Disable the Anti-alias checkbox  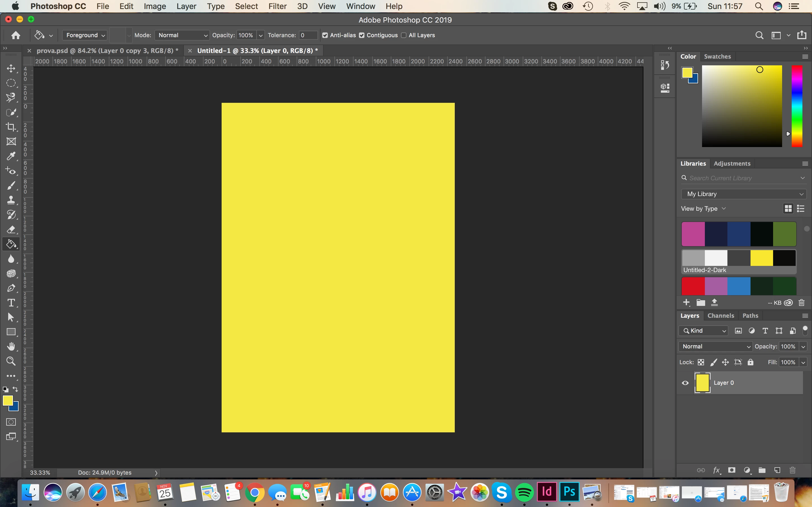pos(325,35)
